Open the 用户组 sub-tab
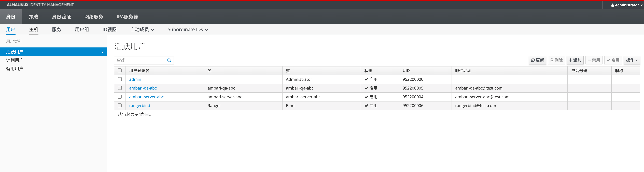644x172 pixels. pos(82,30)
